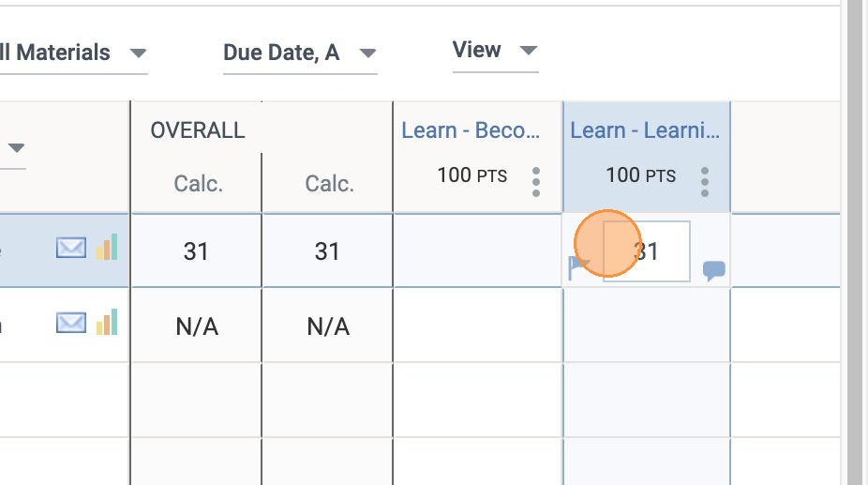Screen dimensions: 868x485
Task: Open the bar chart report icon in first row
Action: 107,248
